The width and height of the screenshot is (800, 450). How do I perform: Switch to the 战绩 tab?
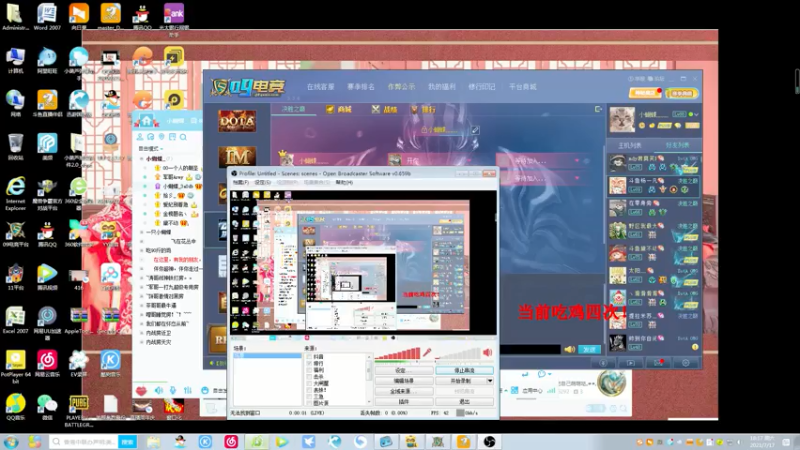tap(385, 109)
